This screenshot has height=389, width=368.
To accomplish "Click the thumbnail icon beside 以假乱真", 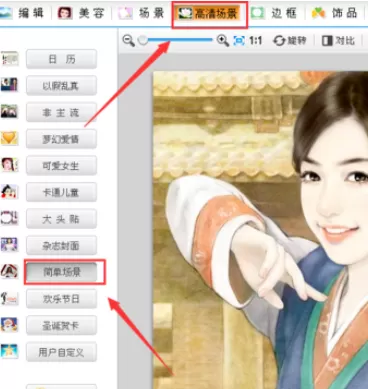I will pyautogui.click(x=9, y=85).
